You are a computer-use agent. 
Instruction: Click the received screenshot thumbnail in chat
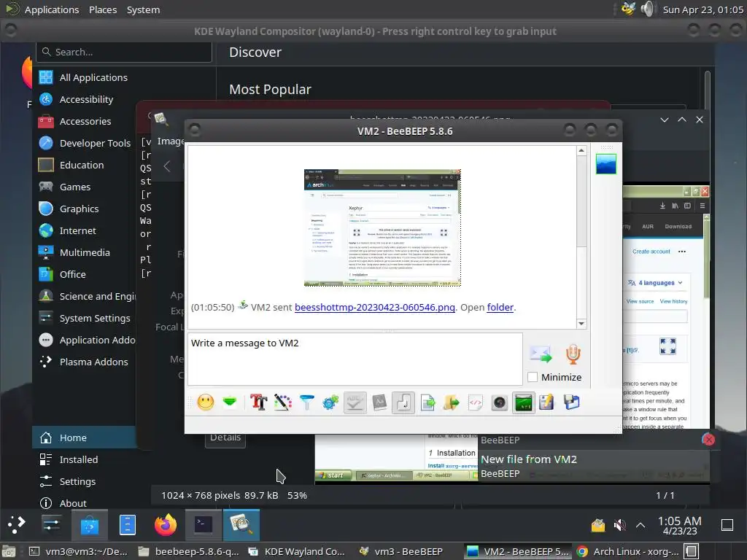(x=382, y=227)
